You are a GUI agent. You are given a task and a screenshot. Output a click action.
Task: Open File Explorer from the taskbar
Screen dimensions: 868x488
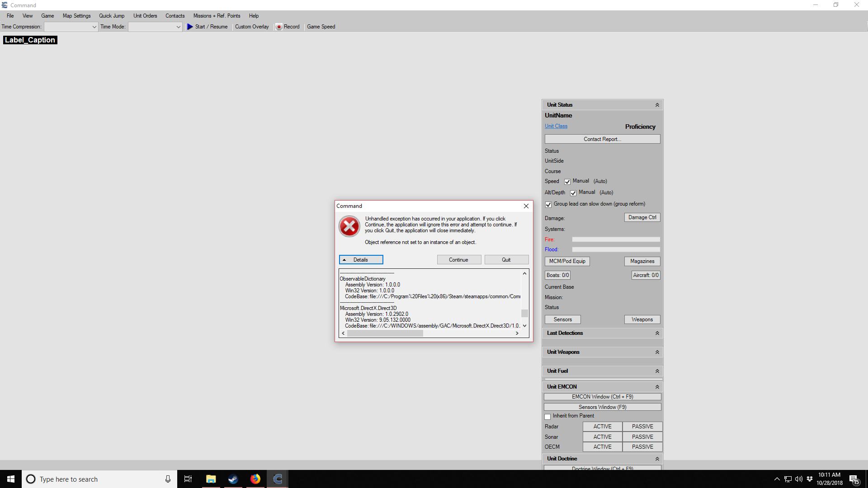point(211,479)
